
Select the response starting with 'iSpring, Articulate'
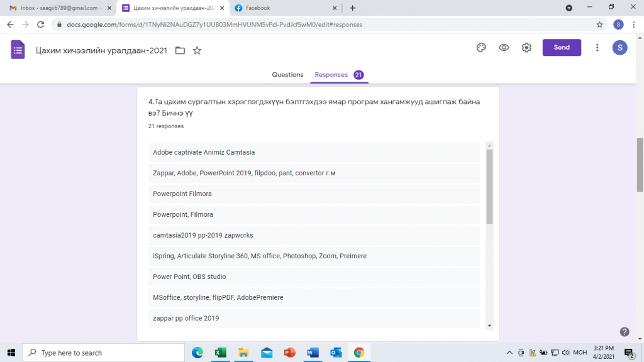[x=314, y=256]
